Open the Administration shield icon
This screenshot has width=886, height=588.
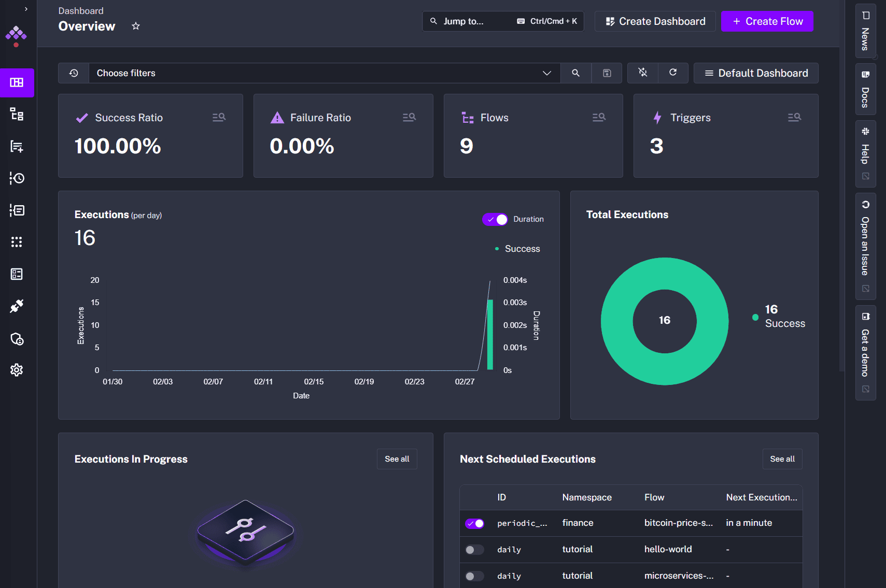click(x=17, y=339)
